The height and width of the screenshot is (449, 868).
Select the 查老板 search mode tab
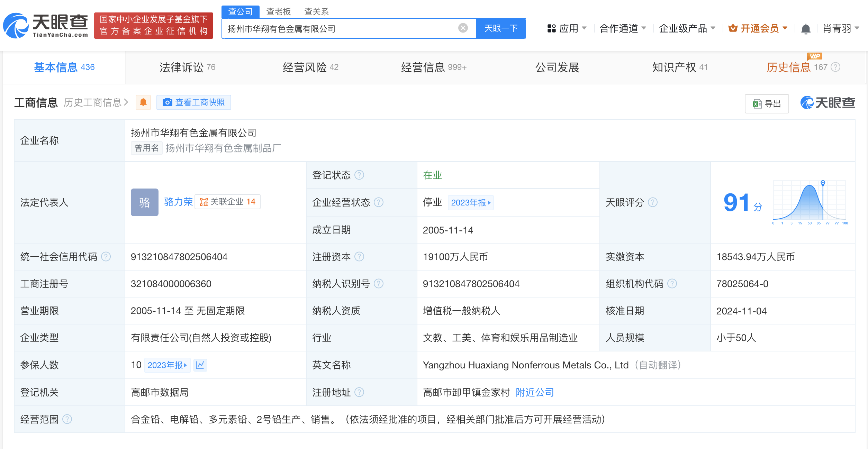(278, 12)
